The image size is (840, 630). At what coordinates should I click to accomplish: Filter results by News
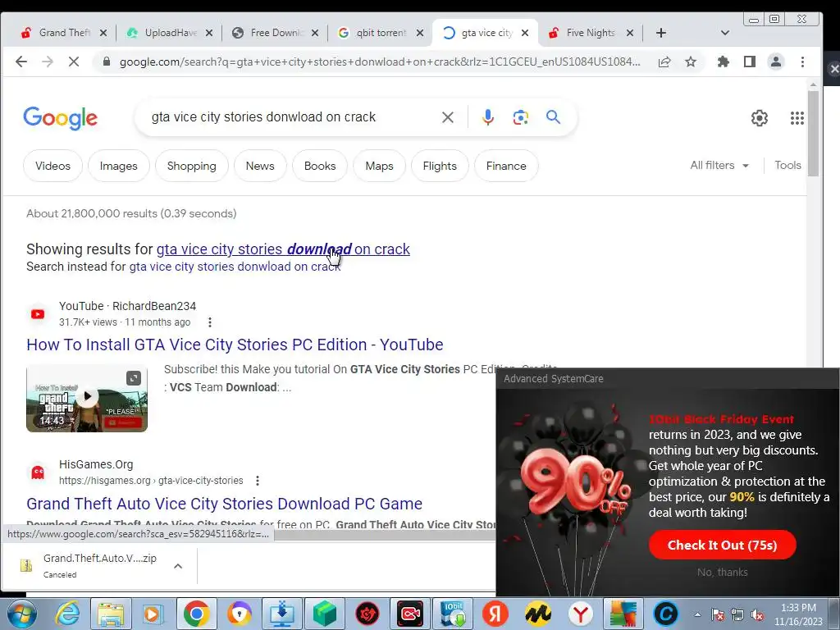pyautogui.click(x=260, y=166)
